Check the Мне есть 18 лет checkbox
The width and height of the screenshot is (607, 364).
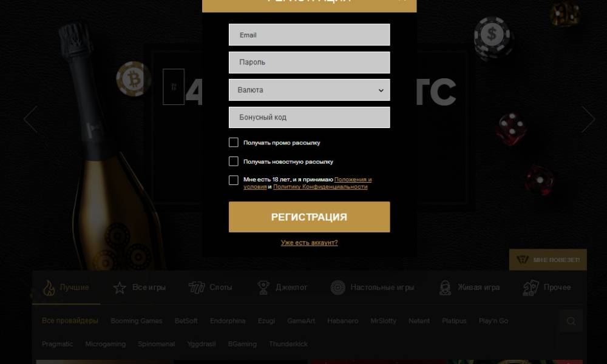[234, 180]
